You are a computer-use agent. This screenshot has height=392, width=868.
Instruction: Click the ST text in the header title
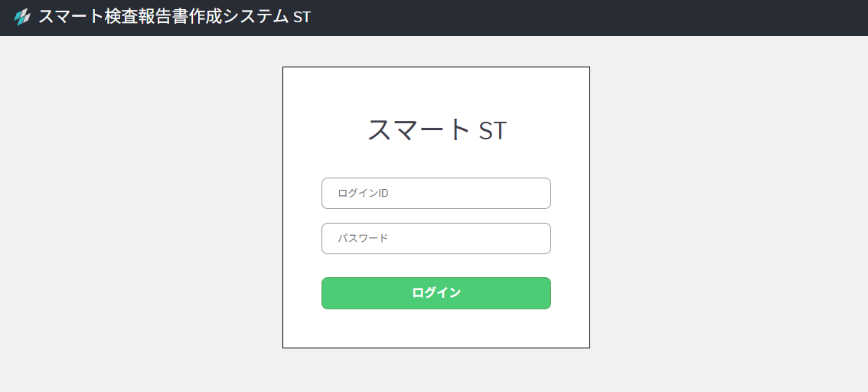pyautogui.click(x=302, y=17)
